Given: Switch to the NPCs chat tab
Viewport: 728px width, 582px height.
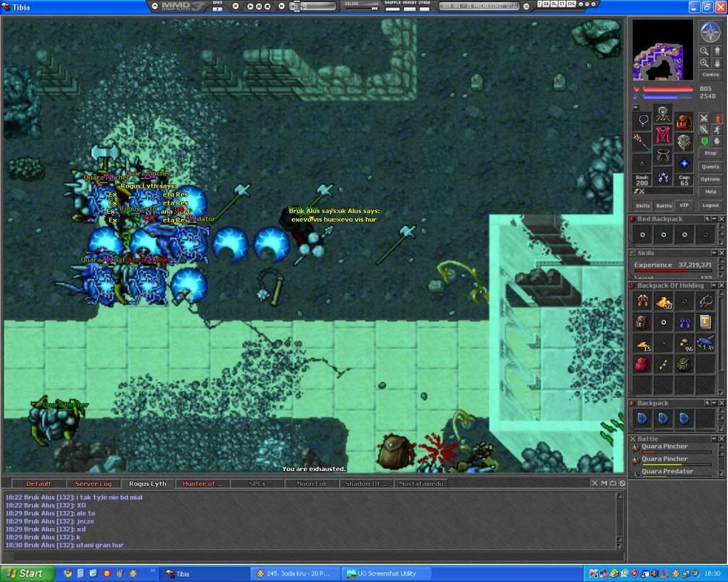Looking at the screenshot, I should pyautogui.click(x=257, y=484).
